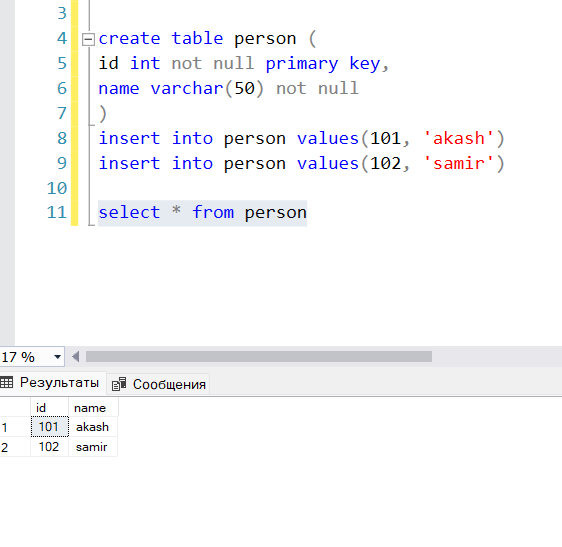Image resolution: width=562 pixels, height=547 pixels.
Task: Click the akash cell in results
Action: [x=93, y=427]
